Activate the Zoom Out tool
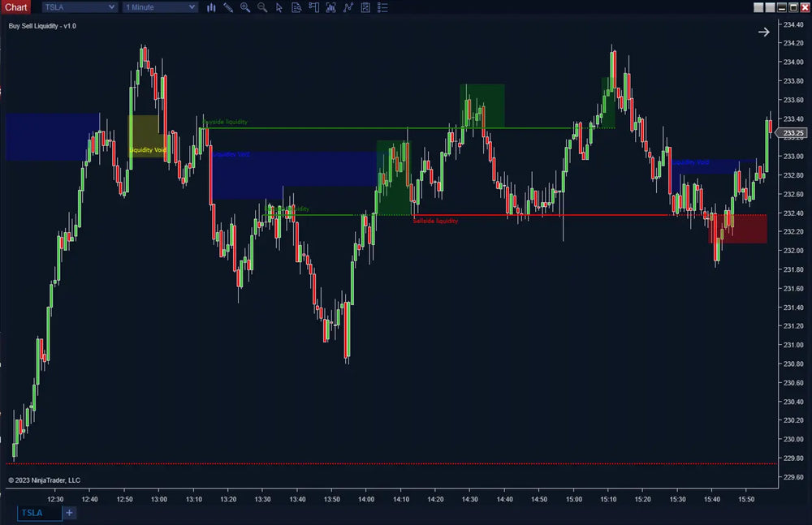 point(262,7)
